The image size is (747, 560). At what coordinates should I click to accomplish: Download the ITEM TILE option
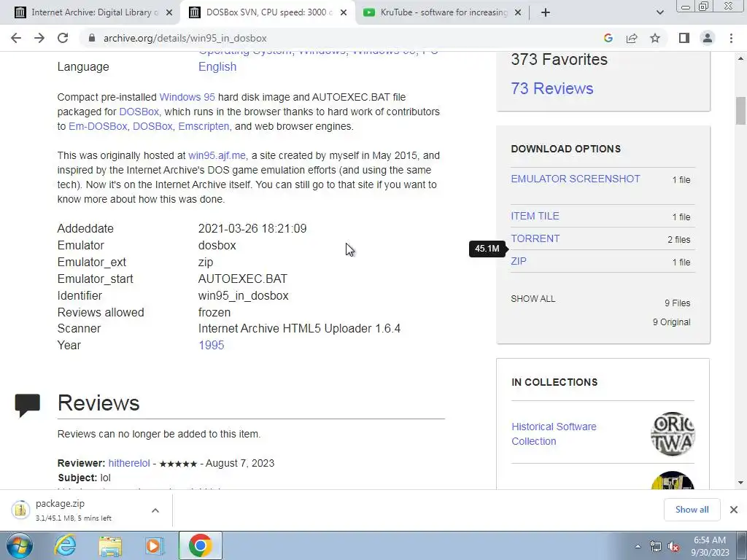tap(535, 216)
